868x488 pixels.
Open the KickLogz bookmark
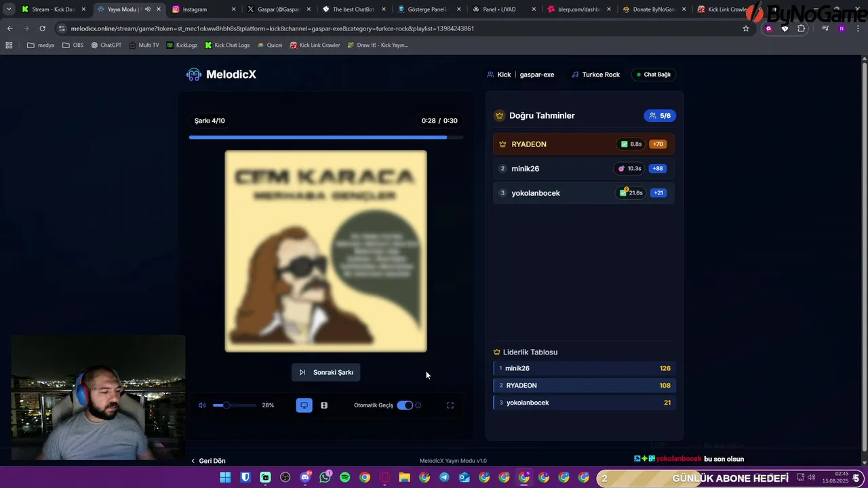coord(182,45)
